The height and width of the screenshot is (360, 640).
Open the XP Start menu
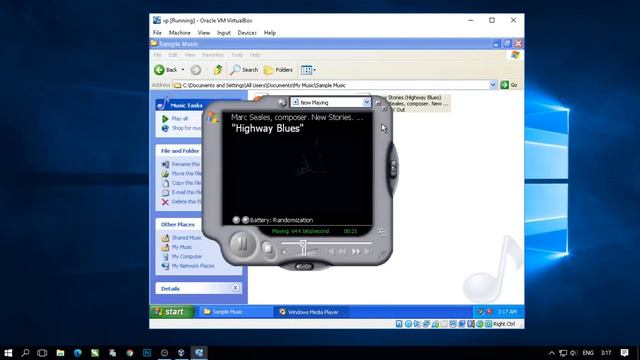click(172, 312)
